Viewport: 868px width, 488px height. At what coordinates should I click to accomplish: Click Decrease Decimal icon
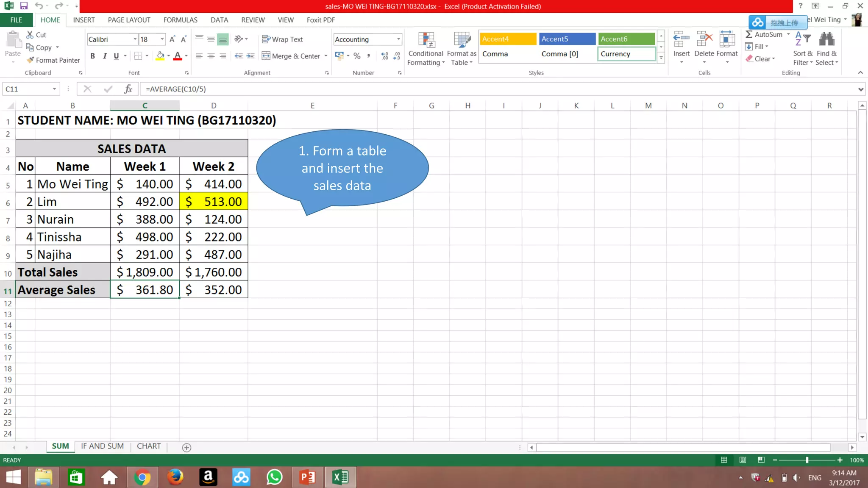click(397, 56)
